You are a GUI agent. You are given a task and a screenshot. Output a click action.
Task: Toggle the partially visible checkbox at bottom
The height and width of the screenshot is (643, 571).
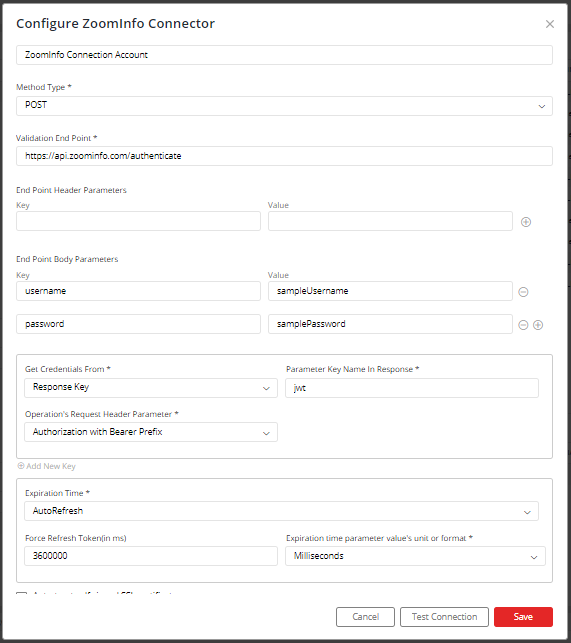coord(21,593)
